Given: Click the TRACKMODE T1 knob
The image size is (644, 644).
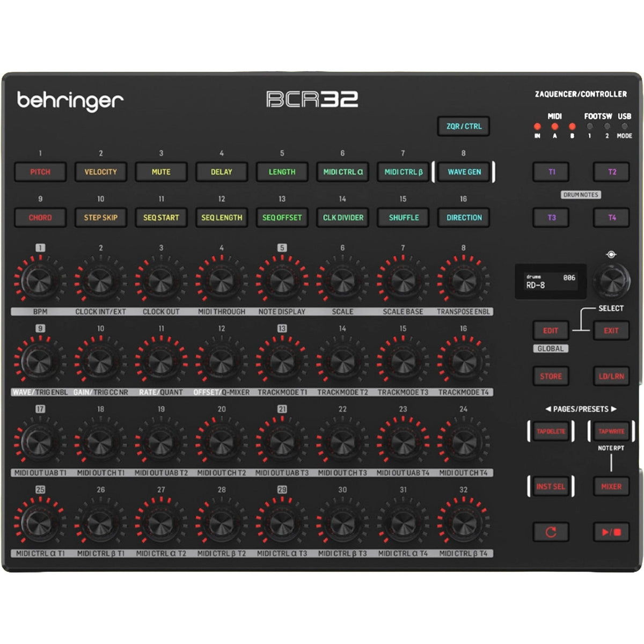Looking at the screenshot, I should pos(282,361).
